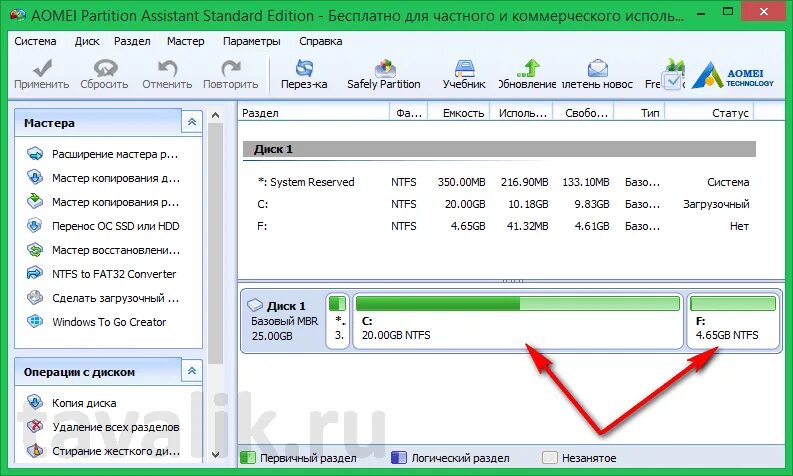
Task: Launch Расширение мастера раздела wizard icon
Action: pos(35,154)
